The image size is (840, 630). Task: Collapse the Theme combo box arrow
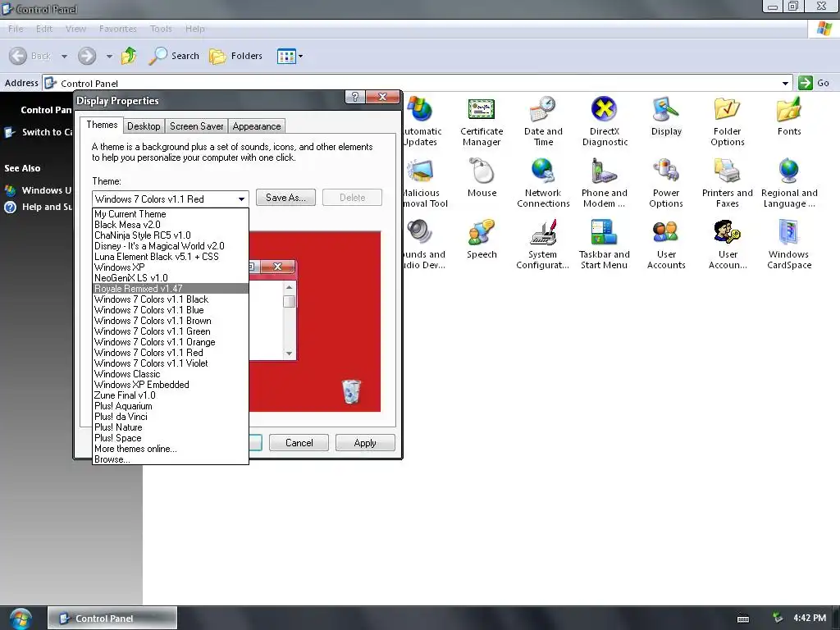point(242,199)
